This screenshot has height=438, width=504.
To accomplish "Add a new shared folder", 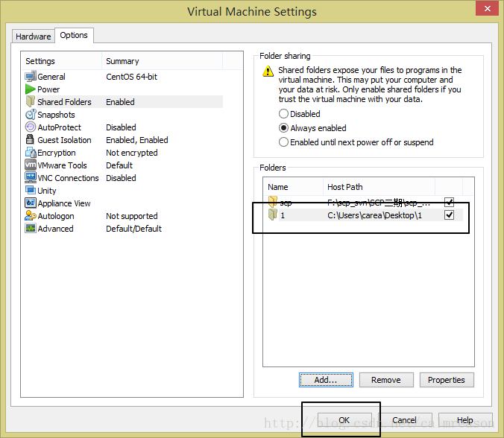I will (326, 380).
